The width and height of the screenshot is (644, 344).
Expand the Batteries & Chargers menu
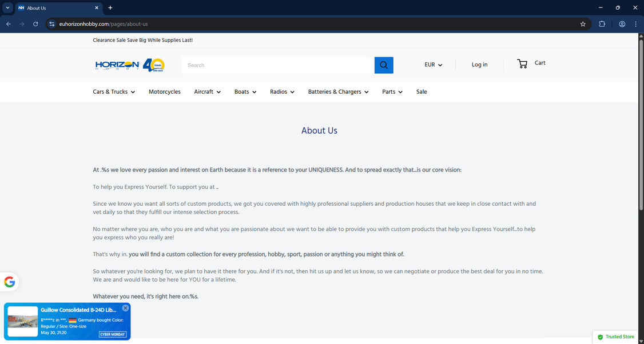coord(337,91)
